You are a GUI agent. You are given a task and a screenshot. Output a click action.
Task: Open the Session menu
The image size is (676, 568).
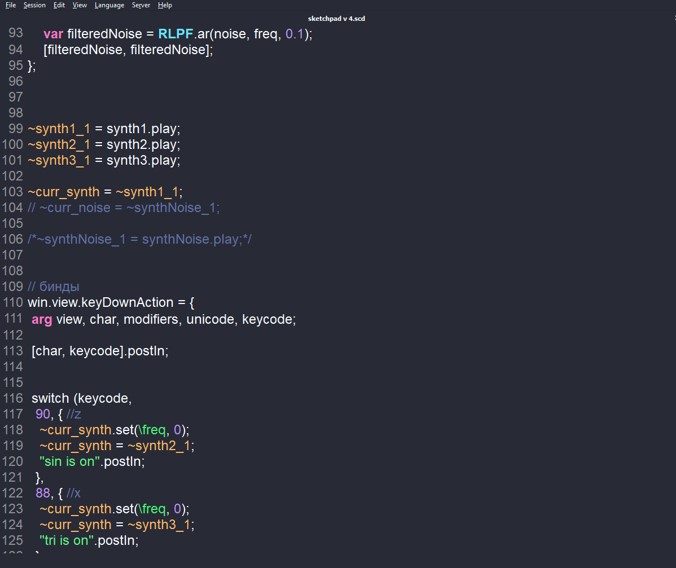(35, 5)
